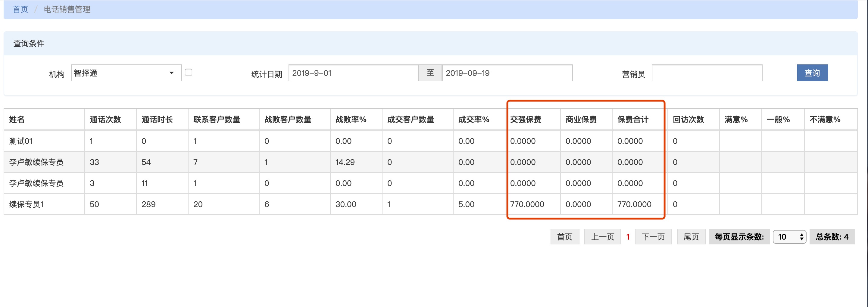
Task: Open the 机构 dropdown showing 智择通
Action: point(126,73)
